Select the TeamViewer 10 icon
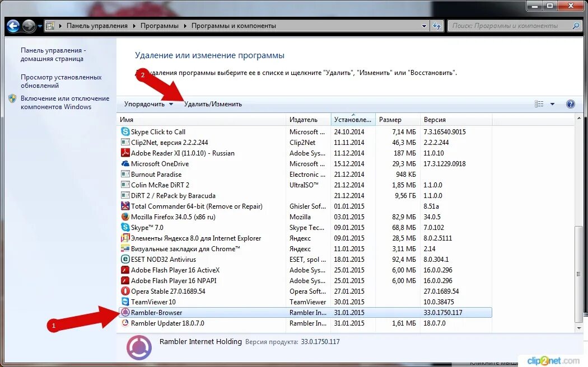588x367 pixels. point(125,302)
